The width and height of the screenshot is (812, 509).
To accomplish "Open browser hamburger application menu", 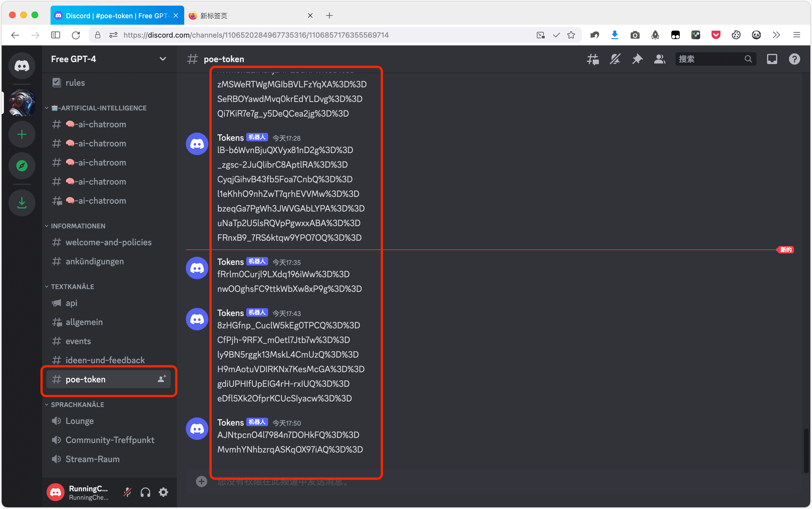I will pyautogui.click(x=797, y=35).
